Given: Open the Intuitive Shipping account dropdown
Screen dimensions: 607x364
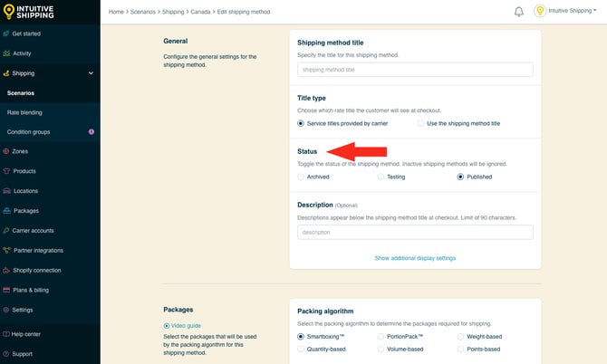Looking at the screenshot, I should click(573, 11).
